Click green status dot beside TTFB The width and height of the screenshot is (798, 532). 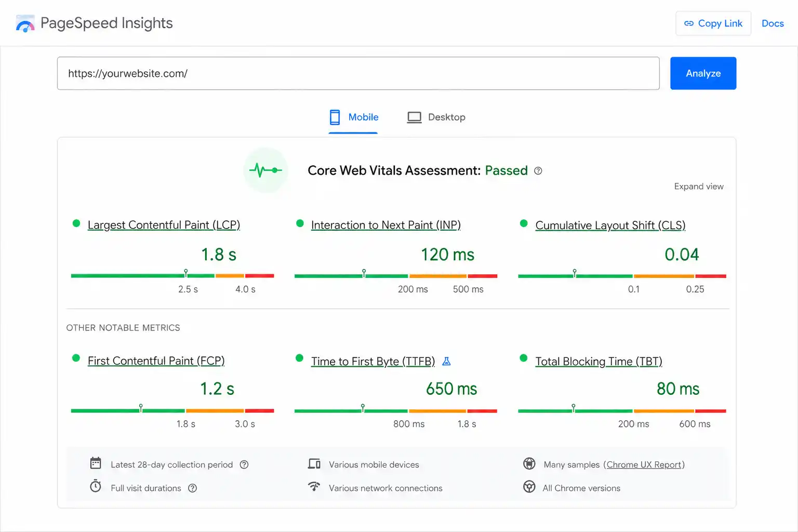299,358
